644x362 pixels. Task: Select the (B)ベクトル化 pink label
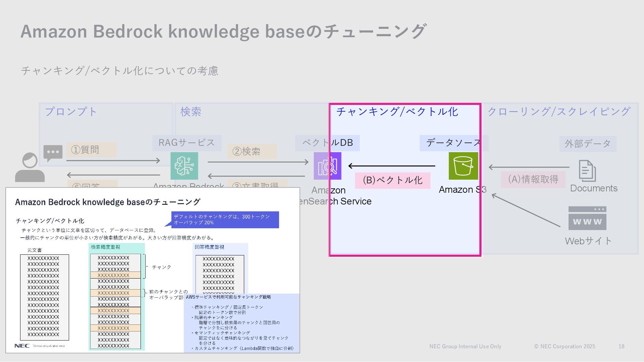tap(392, 180)
